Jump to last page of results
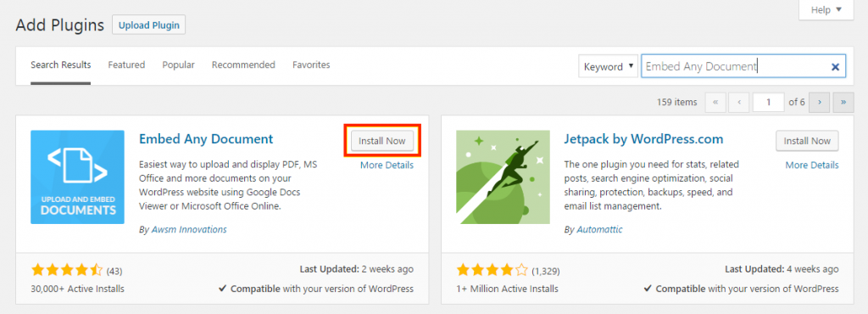 pos(843,103)
